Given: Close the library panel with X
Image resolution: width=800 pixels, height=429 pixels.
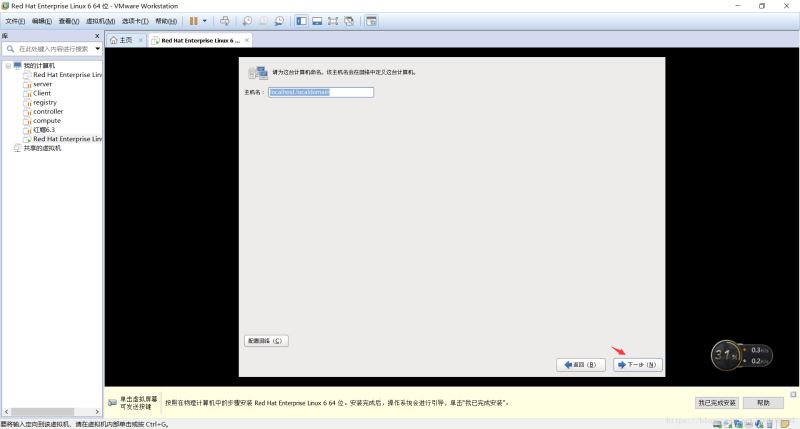Looking at the screenshot, I should (x=97, y=36).
